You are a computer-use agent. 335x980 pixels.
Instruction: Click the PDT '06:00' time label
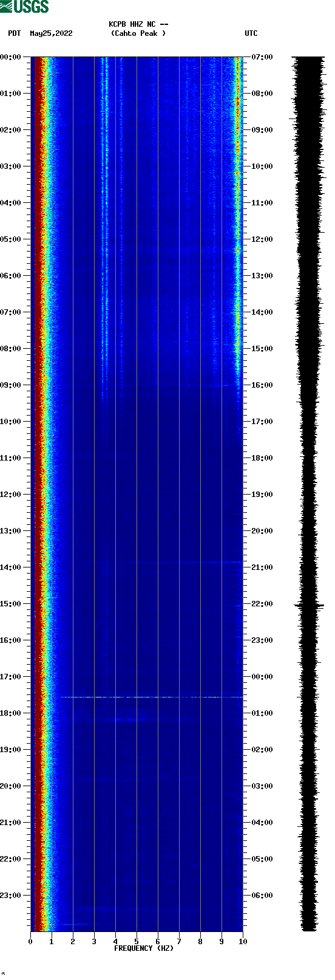[11, 276]
